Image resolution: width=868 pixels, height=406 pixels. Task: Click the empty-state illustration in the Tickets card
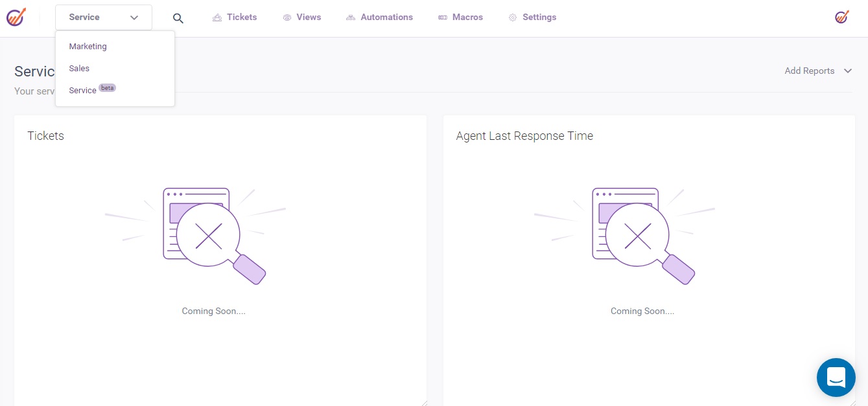(x=209, y=236)
